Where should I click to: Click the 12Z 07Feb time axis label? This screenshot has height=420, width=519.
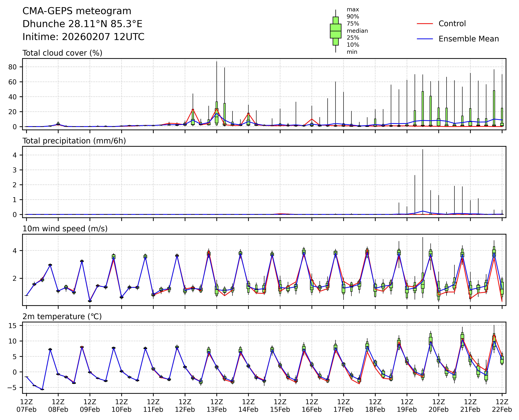pyautogui.click(x=26, y=406)
